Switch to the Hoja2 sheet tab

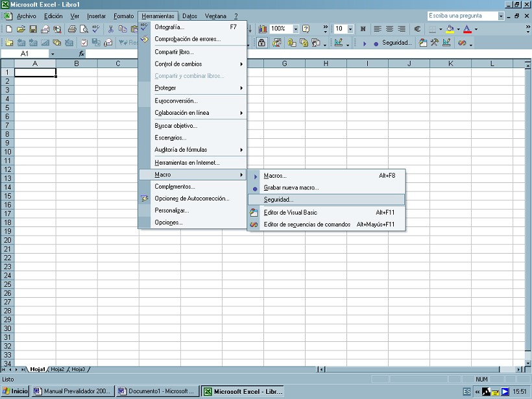point(57,369)
